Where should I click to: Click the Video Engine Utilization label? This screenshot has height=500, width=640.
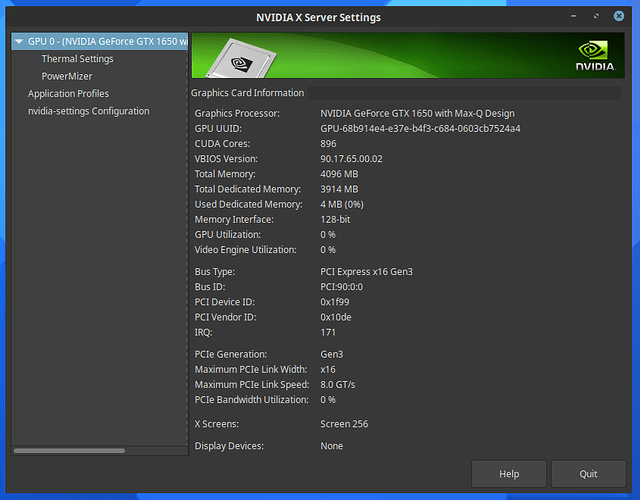click(x=245, y=250)
